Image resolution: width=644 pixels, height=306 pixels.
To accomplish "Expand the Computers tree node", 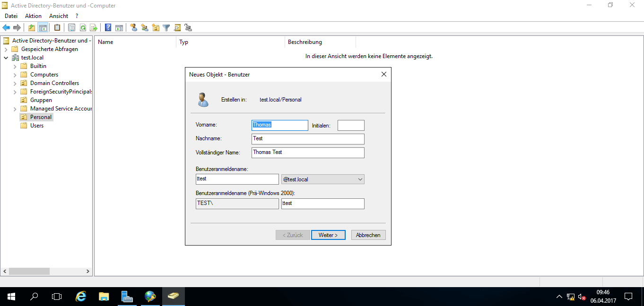I will click(15, 75).
